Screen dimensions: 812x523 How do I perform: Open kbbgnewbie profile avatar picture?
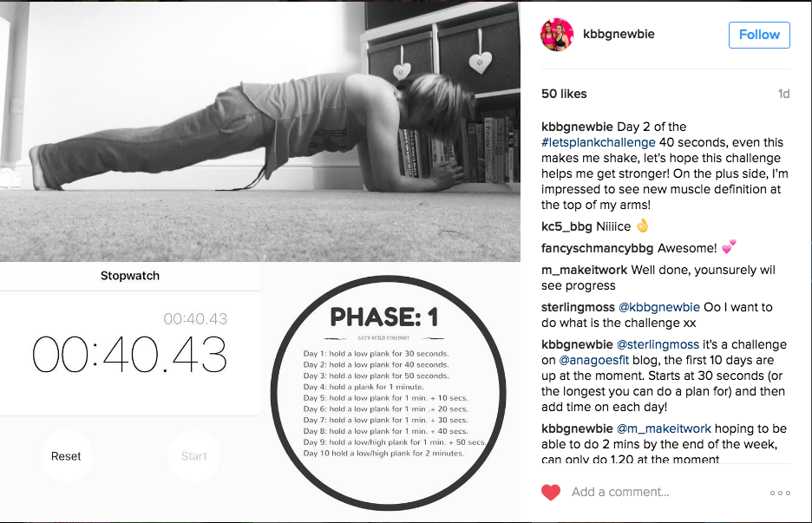557,34
